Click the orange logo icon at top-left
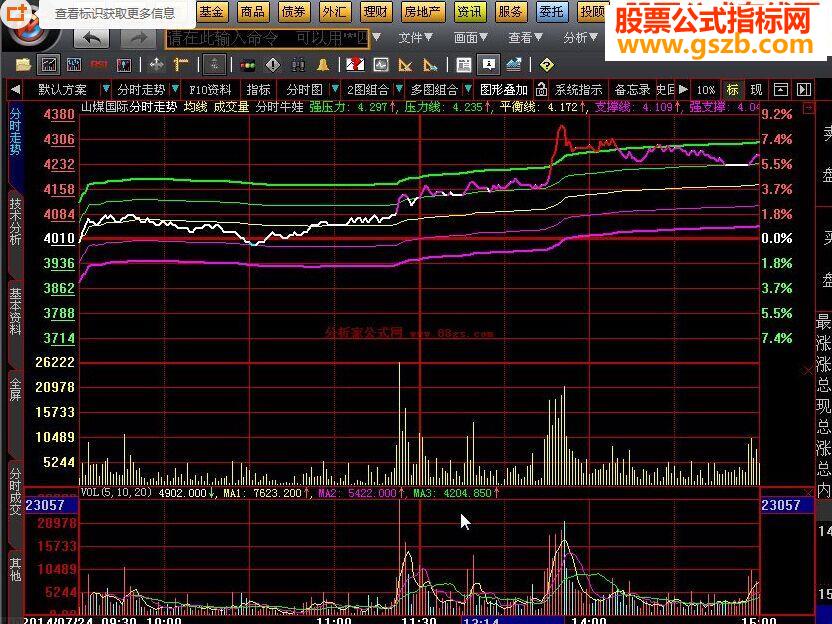The height and width of the screenshot is (624, 832). click(16, 13)
